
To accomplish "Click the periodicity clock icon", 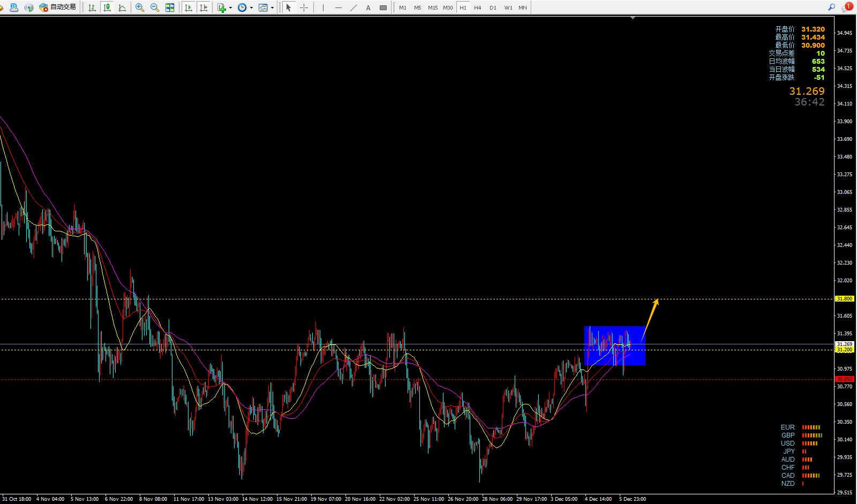I will tap(242, 7).
